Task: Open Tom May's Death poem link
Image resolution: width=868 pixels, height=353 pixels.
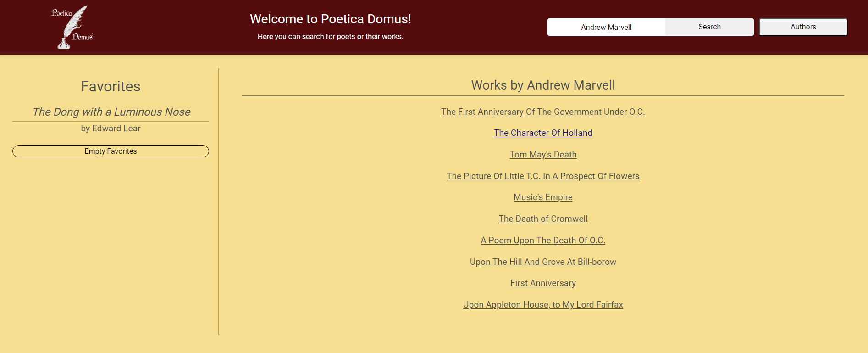Action: [x=543, y=154]
